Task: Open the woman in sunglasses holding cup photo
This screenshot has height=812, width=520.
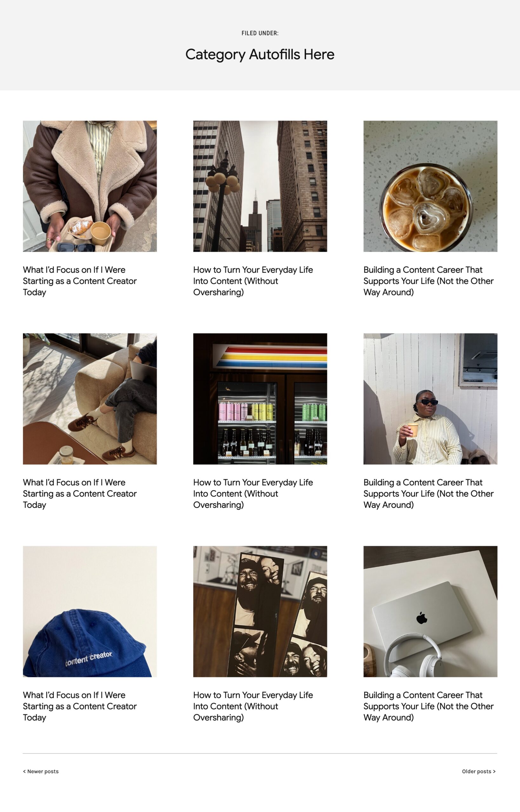Action: [430, 399]
